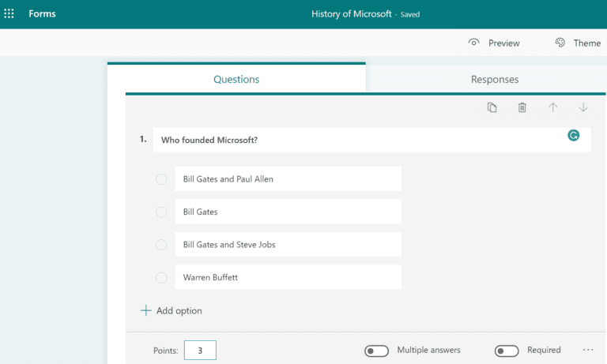The height and width of the screenshot is (364, 607).
Task: Select the Questions tab
Action: pyautogui.click(x=236, y=80)
